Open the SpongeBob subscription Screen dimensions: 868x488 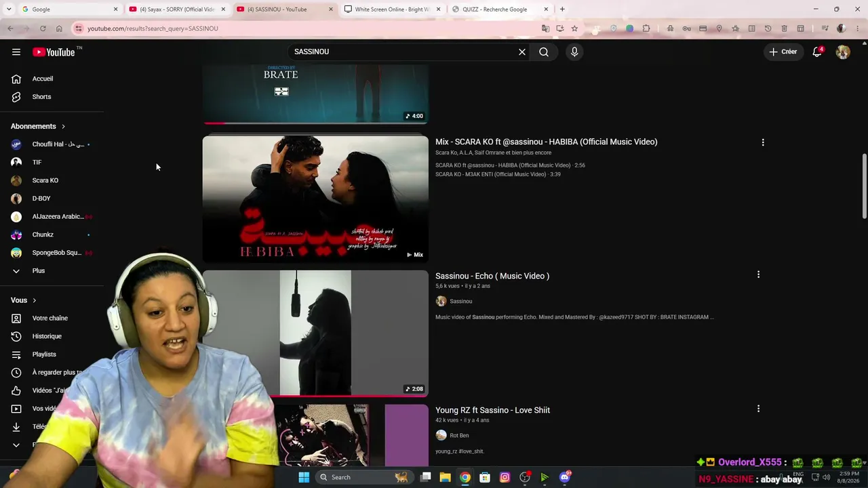[x=52, y=253]
